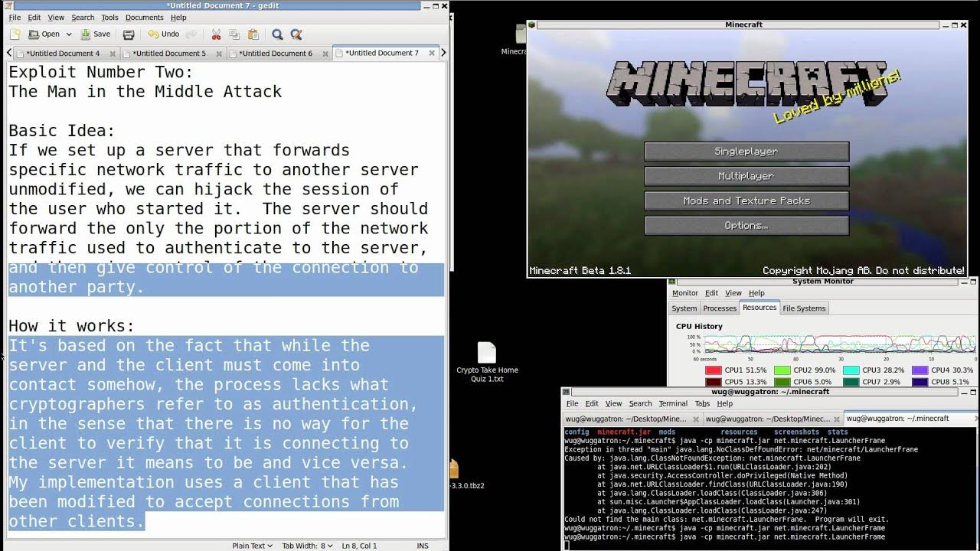Open the Tabs menu in terminal window
The height and width of the screenshot is (551, 980).
click(x=702, y=403)
